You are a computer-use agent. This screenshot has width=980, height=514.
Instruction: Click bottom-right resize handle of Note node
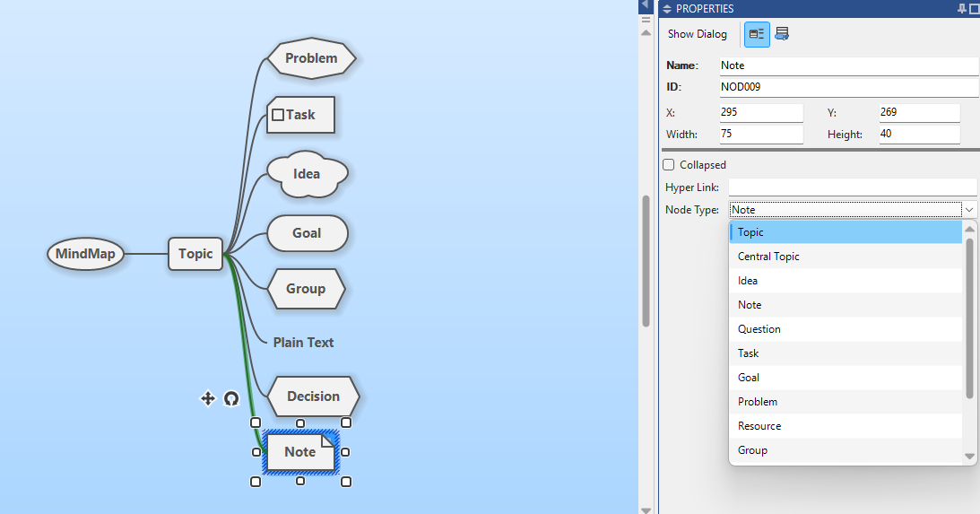point(346,482)
